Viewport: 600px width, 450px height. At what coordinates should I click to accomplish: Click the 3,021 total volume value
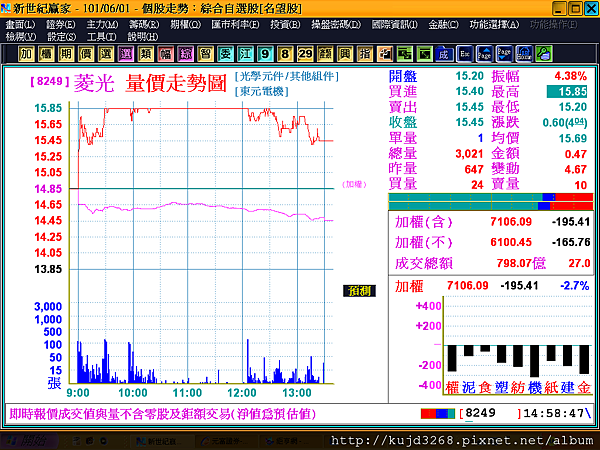(469, 154)
